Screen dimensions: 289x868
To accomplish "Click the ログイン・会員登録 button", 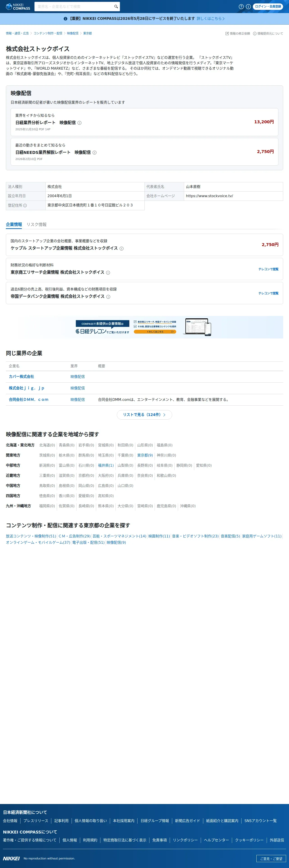I will (x=268, y=6).
